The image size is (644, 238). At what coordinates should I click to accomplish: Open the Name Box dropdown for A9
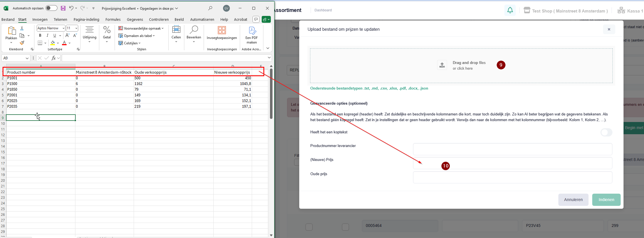(x=27, y=58)
